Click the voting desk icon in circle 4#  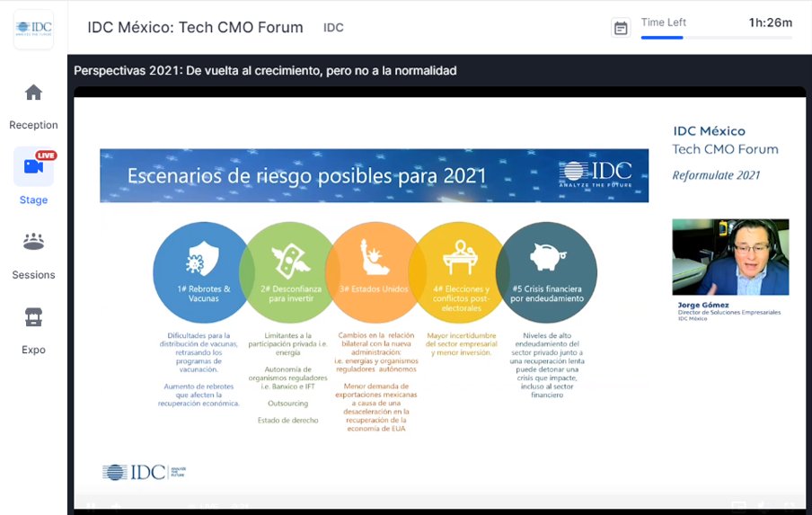click(461, 257)
